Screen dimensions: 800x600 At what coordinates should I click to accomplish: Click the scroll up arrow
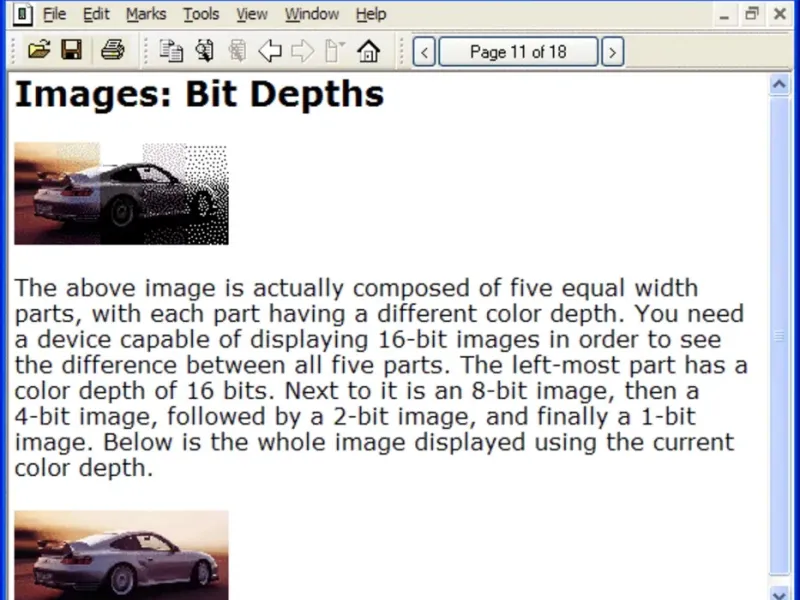click(x=779, y=84)
